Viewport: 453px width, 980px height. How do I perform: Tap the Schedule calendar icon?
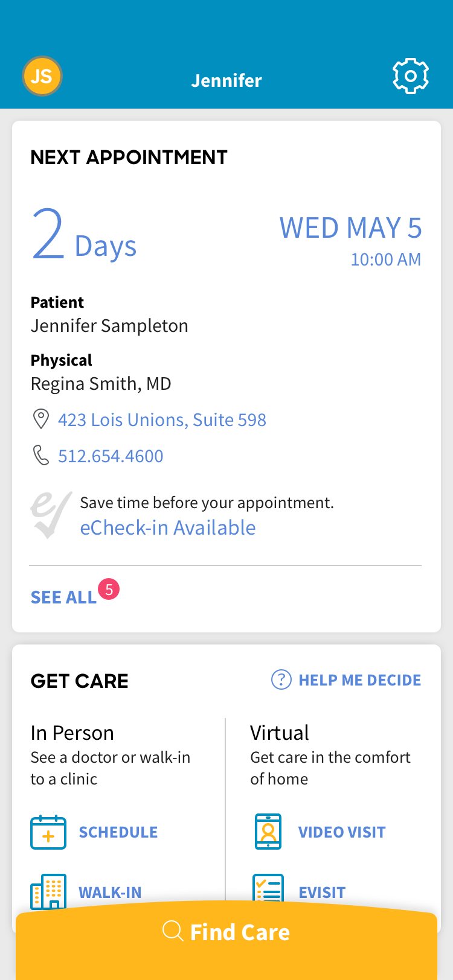48,832
